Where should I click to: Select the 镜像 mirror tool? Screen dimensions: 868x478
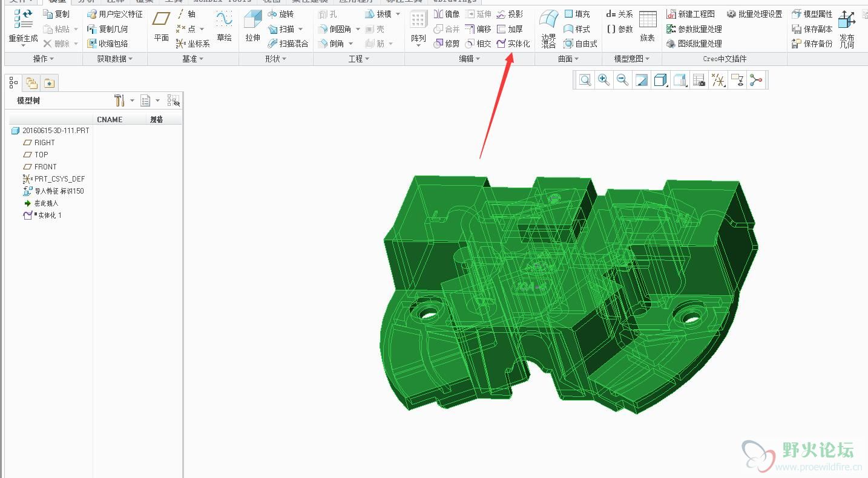click(447, 14)
